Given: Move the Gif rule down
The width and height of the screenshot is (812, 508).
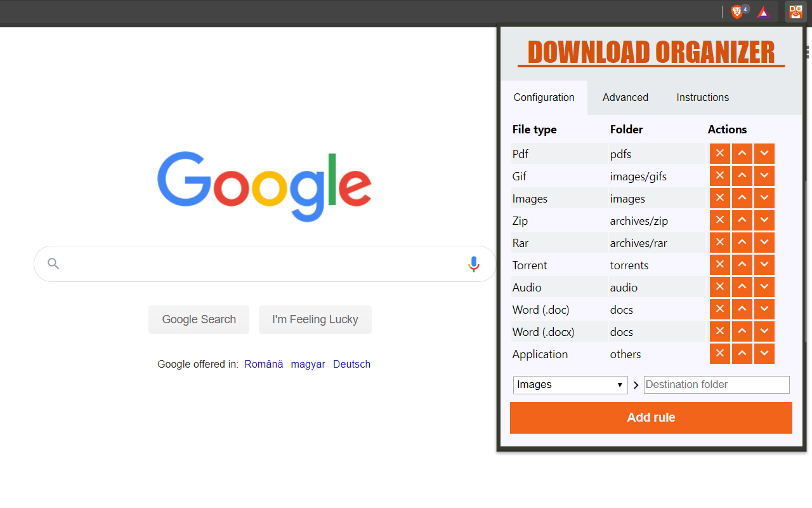Looking at the screenshot, I should 764,176.
